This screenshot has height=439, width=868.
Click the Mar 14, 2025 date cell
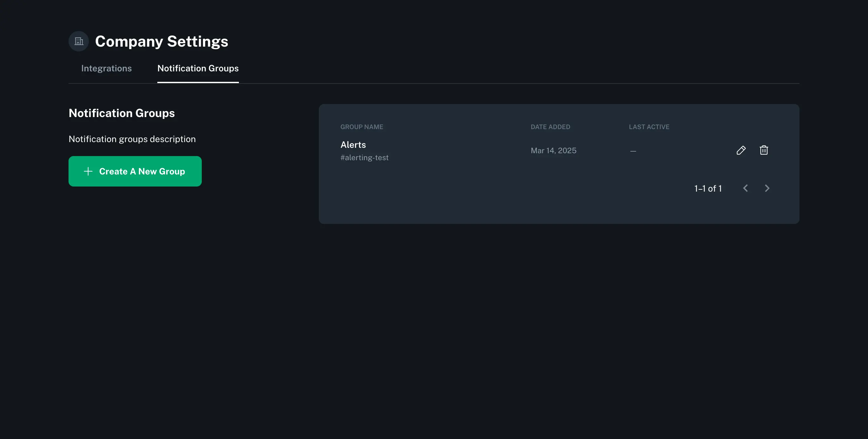(553, 150)
